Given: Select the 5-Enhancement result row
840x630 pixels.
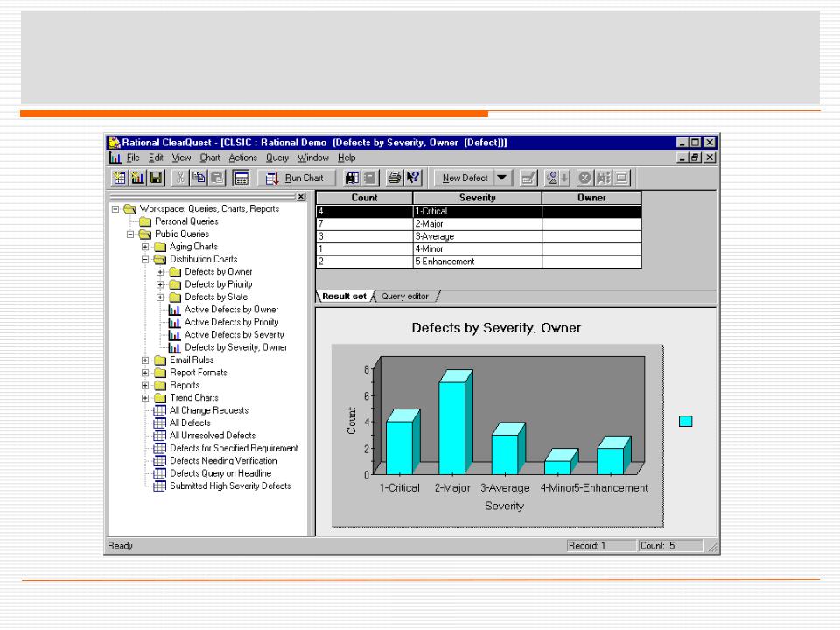Looking at the screenshot, I should [479, 262].
